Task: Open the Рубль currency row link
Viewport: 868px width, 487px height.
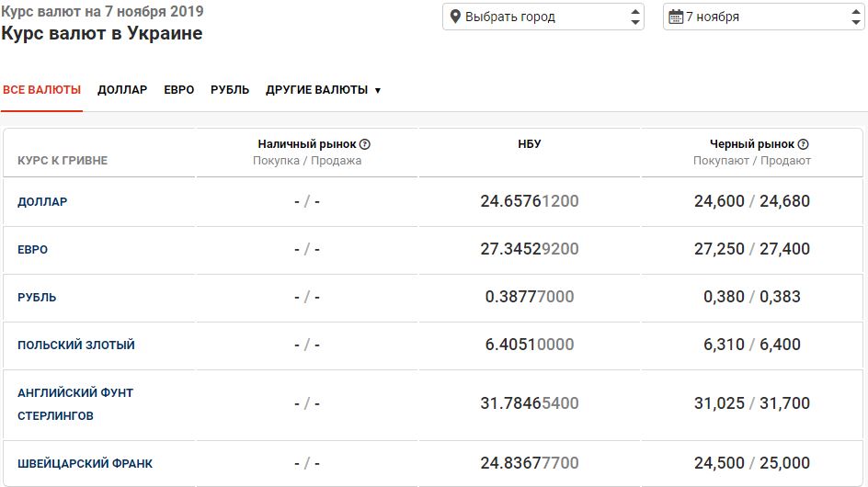Action: click(x=37, y=297)
